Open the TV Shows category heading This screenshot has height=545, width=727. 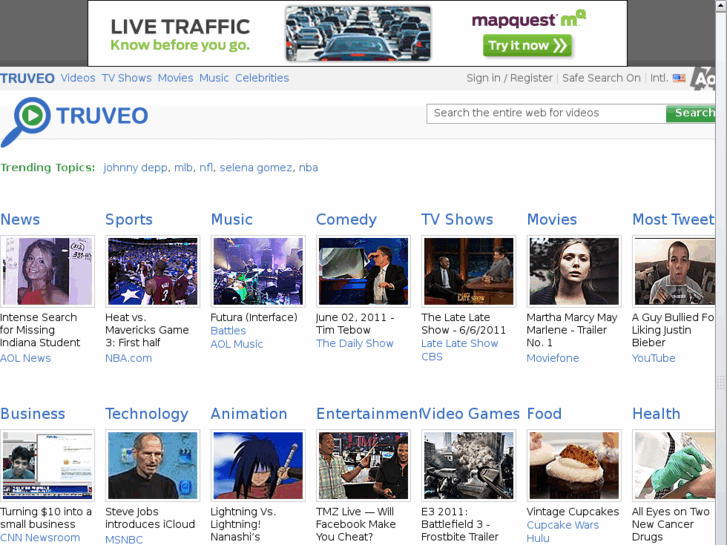457,219
